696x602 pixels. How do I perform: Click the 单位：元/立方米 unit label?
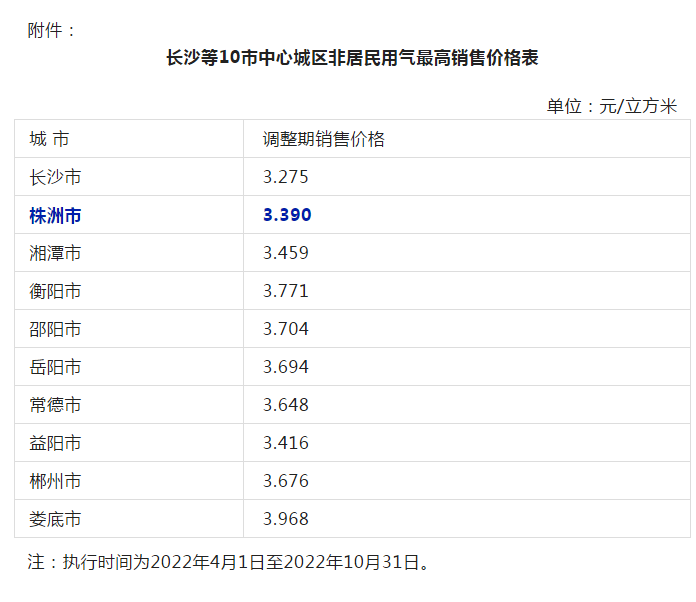[x=612, y=106]
